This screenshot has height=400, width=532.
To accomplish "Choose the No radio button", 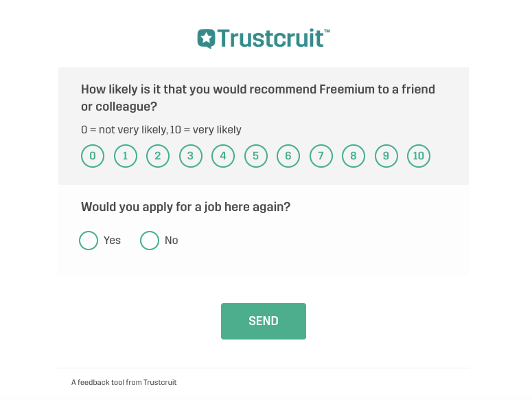I will (150, 241).
